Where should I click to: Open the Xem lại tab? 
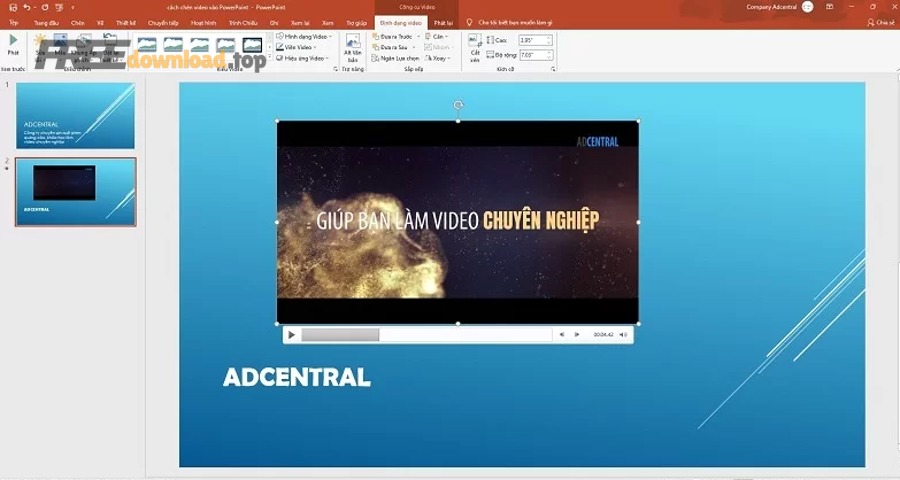300,23
